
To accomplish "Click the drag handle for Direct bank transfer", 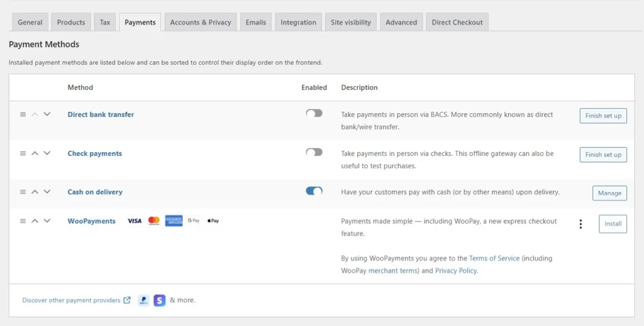I will pyautogui.click(x=23, y=114).
